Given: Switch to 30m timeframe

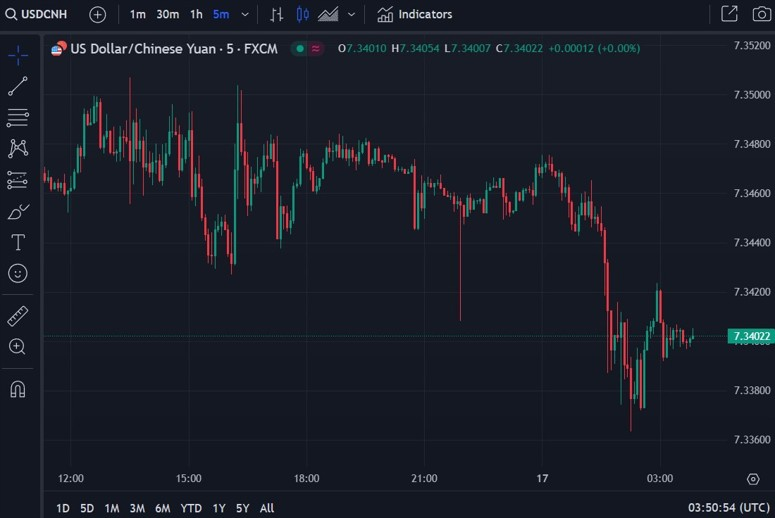Looking at the screenshot, I should tap(168, 14).
